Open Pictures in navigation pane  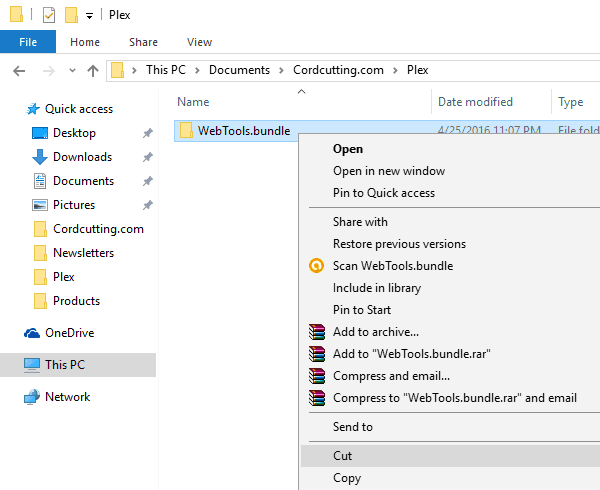(74, 205)
